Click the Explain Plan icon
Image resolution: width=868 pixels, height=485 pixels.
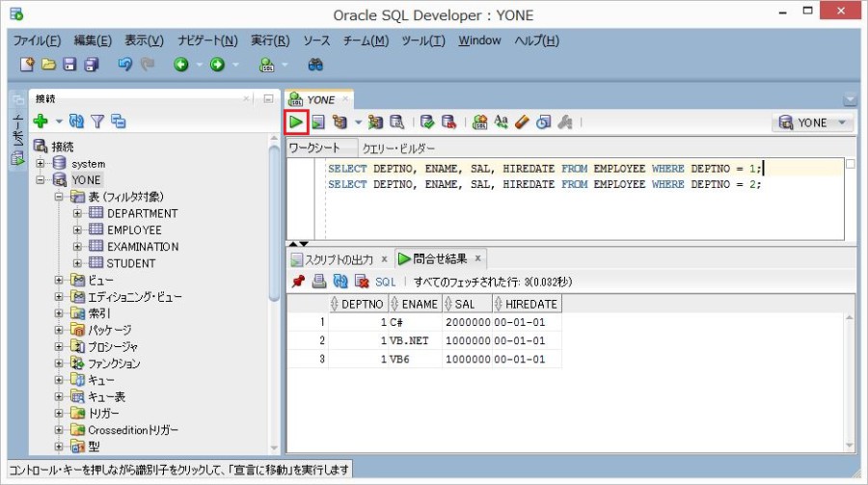click(x=339, y=121)
